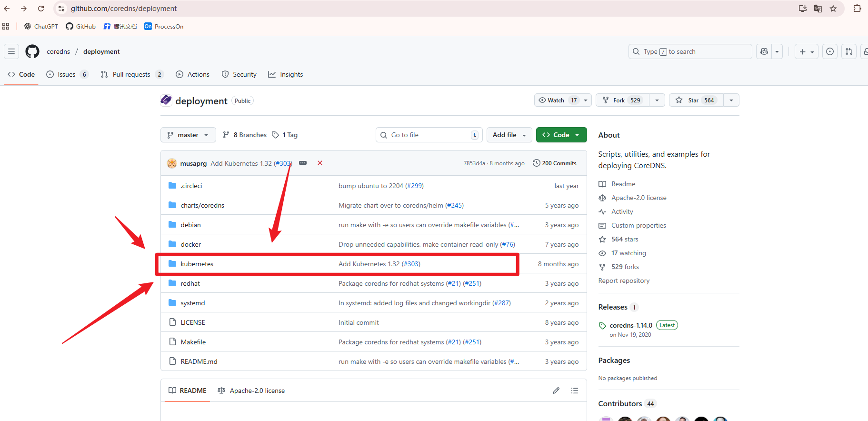Screen dimensions: 868x421
Task: Open Custom properties in About sidebar
Action: click(639, 225)
